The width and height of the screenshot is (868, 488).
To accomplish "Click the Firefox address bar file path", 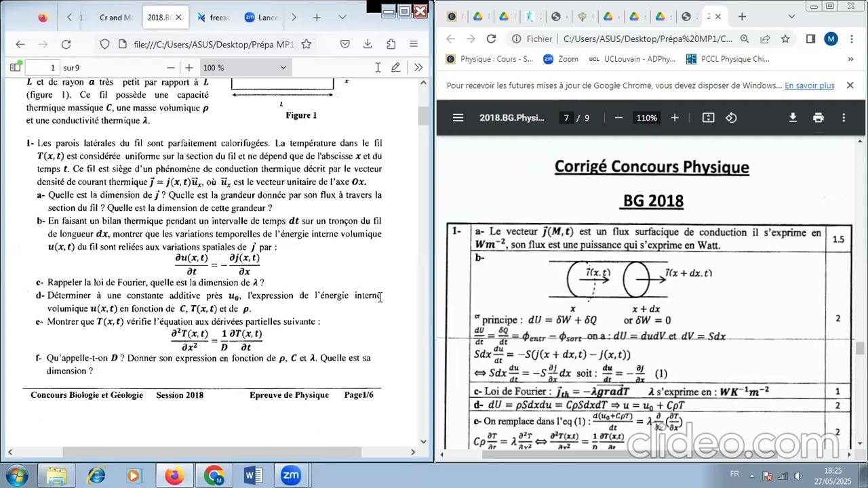I will coord(214,44).
